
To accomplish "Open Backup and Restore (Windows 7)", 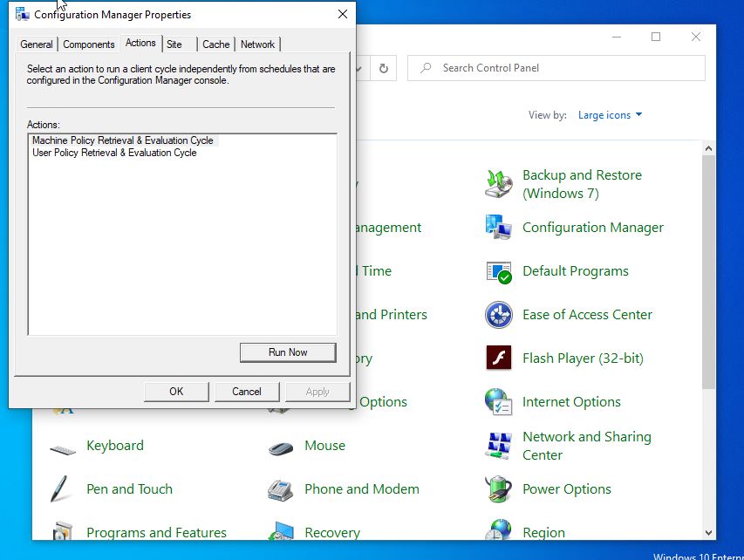I will click(583, 183).
